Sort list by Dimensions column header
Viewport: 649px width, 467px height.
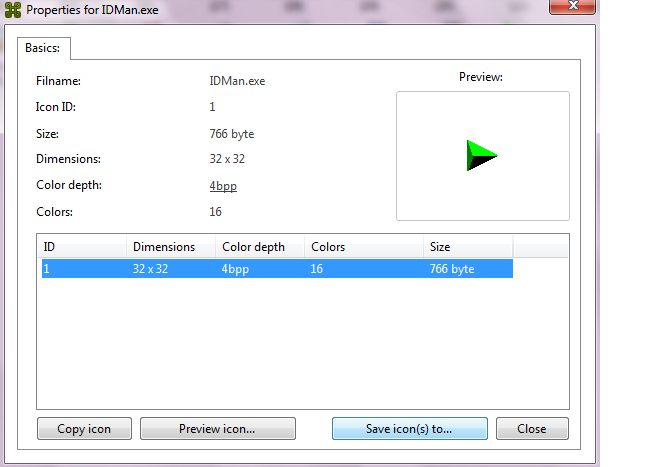coord(171,247)
